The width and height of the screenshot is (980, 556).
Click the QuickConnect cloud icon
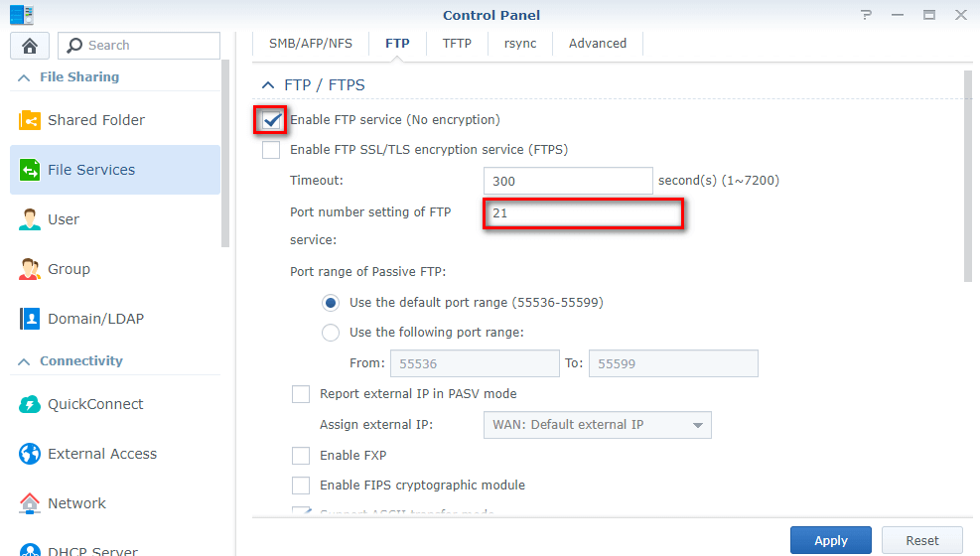(x=30, y=404)
